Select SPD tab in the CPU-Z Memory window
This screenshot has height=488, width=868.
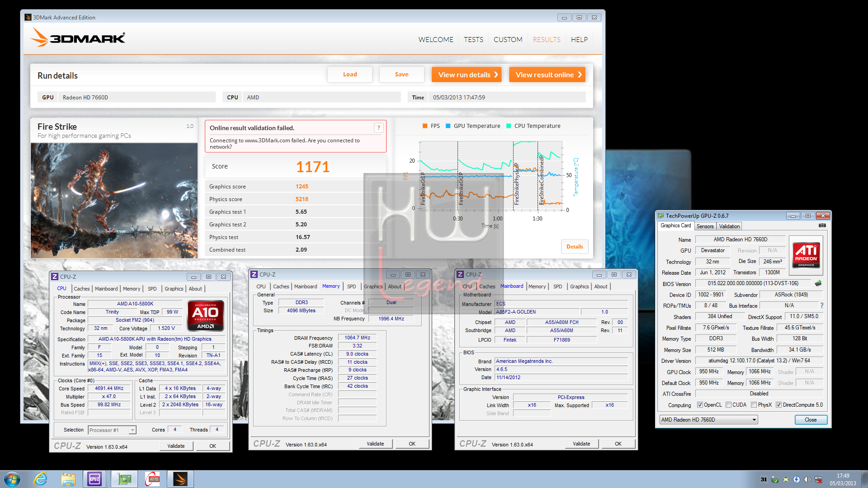click(x=351, y=286)
